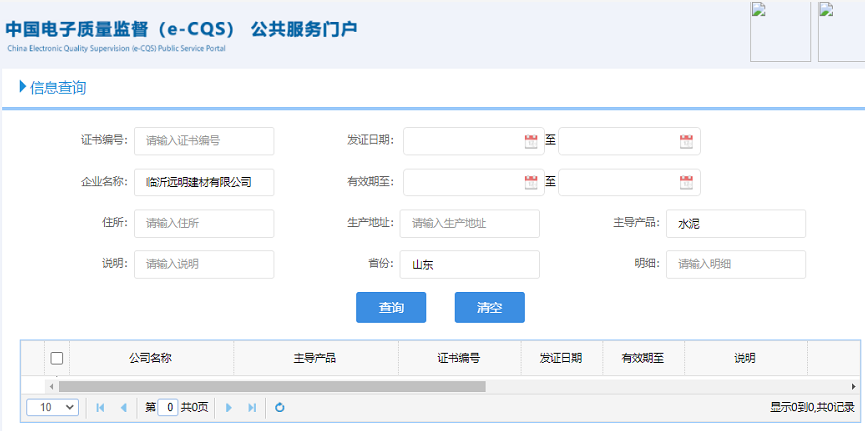This screenshot has width=865, height=431.
Task: Open calendar for issue date end
Action: [x=686, y=142]
